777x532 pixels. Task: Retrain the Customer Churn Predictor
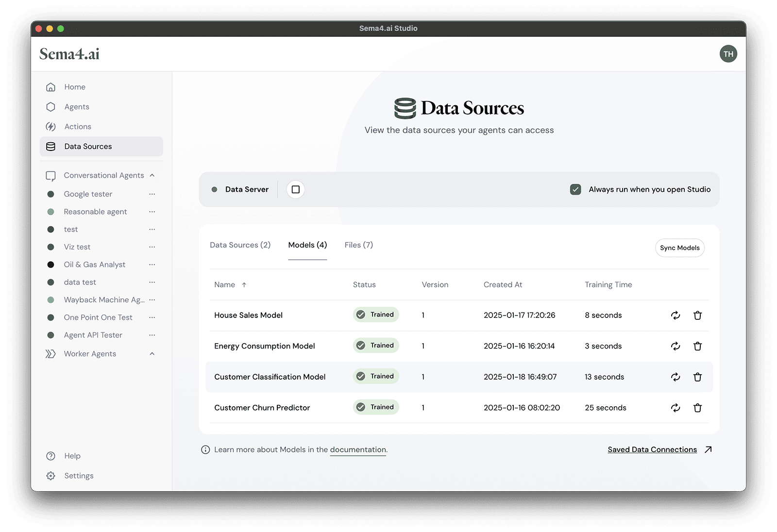[676, 408]
